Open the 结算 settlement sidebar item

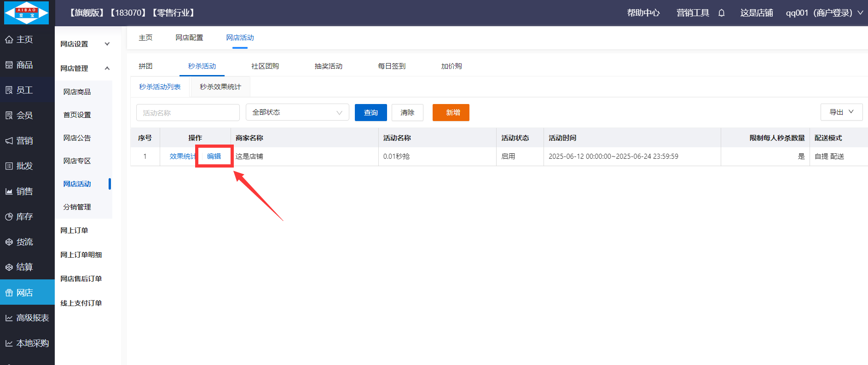tap(19, 267)
